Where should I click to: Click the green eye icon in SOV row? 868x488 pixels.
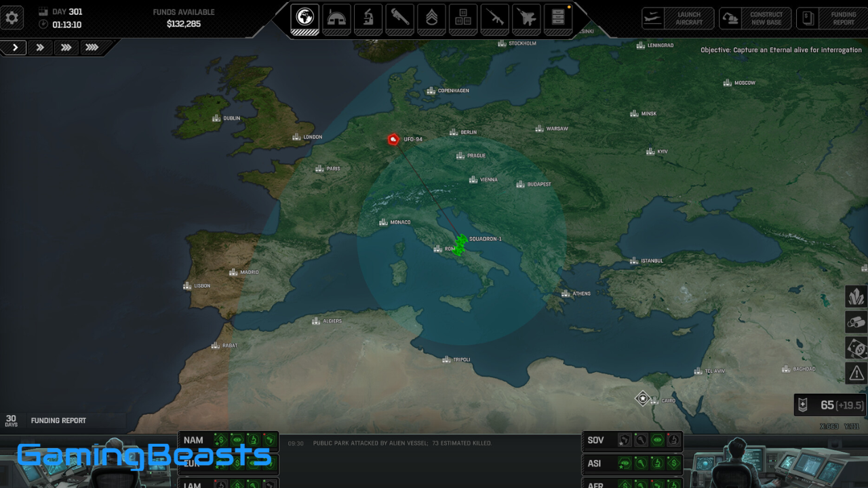pos(657,441)
